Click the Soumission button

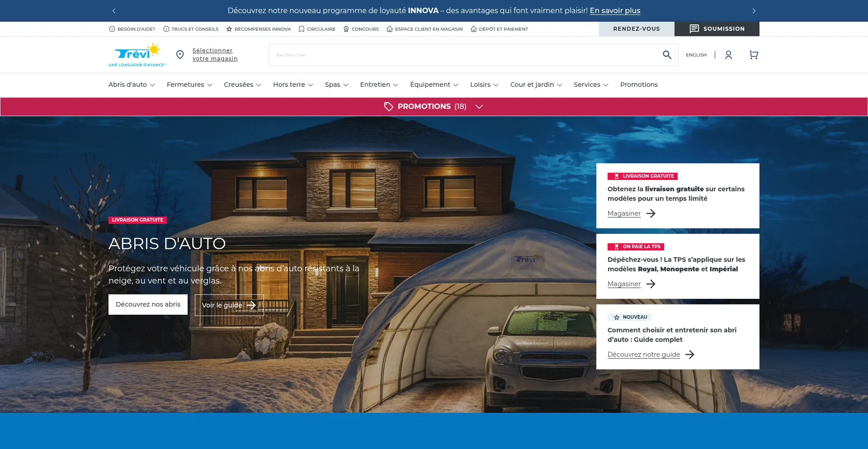[x=717, y=29]
